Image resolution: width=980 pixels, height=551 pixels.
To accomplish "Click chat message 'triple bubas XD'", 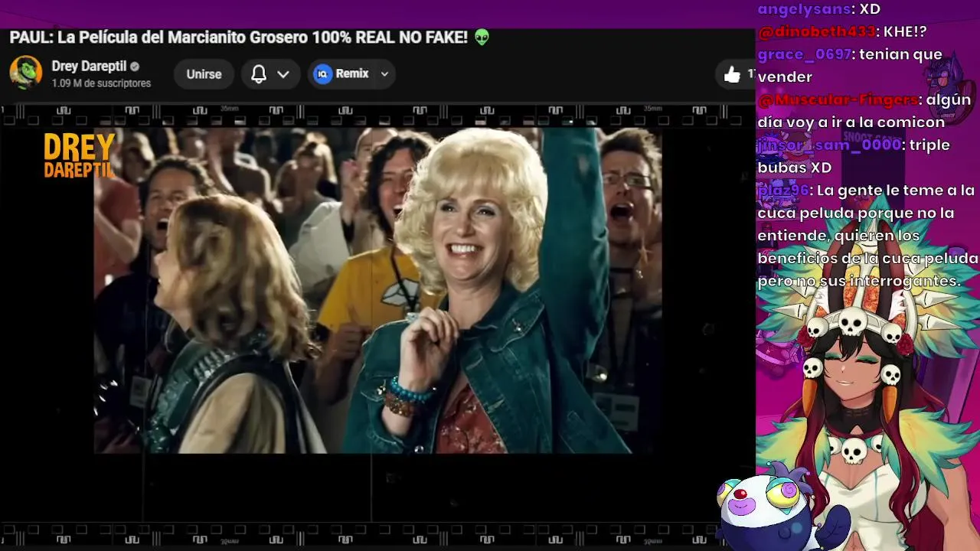I will (x=854, y=156).
